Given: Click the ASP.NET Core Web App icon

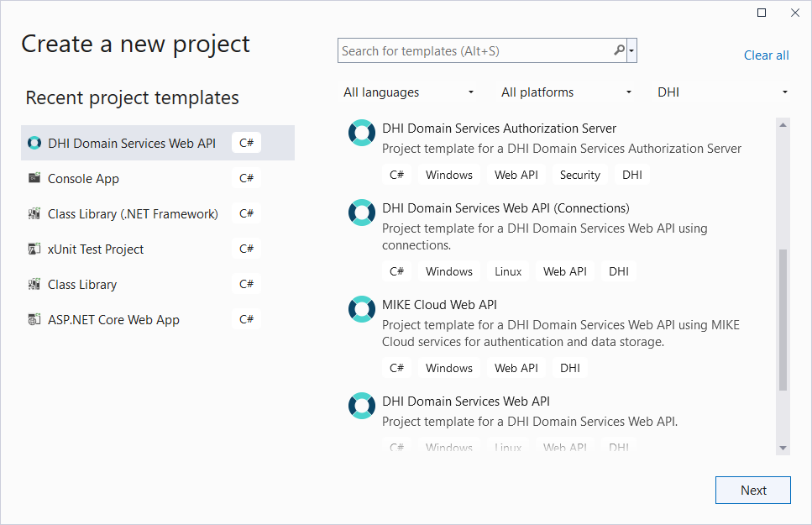Looking at the screenshot, I should (34, 319).
